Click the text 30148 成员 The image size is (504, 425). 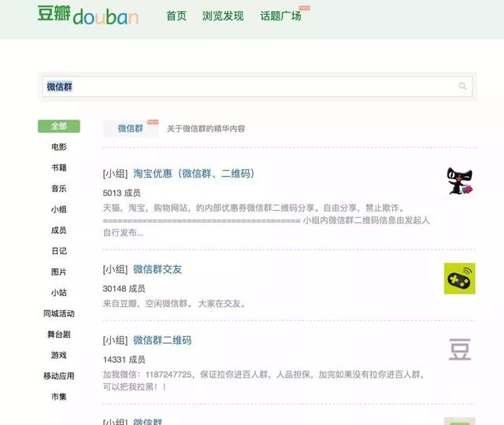pos(124,289)
